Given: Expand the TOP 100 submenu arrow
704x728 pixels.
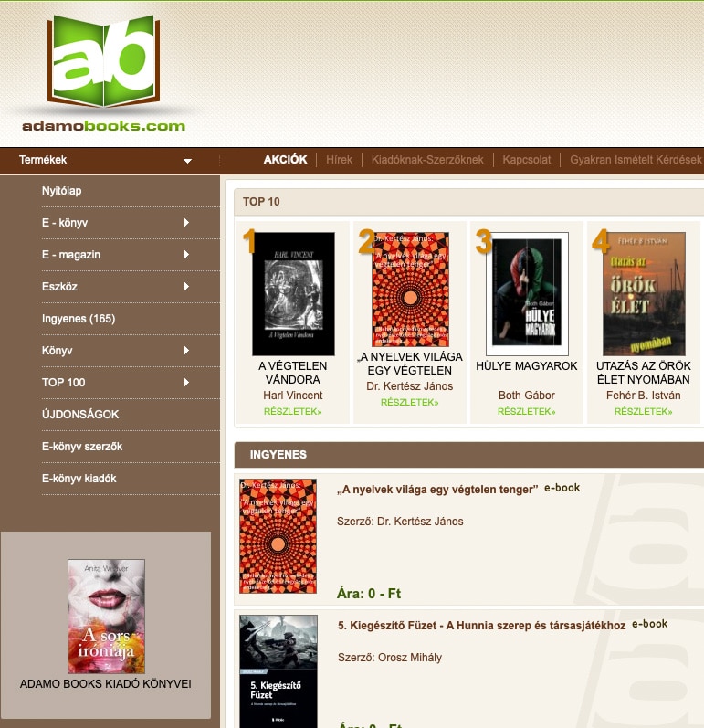Looking at the screenshot, I should tap(186, 382).
